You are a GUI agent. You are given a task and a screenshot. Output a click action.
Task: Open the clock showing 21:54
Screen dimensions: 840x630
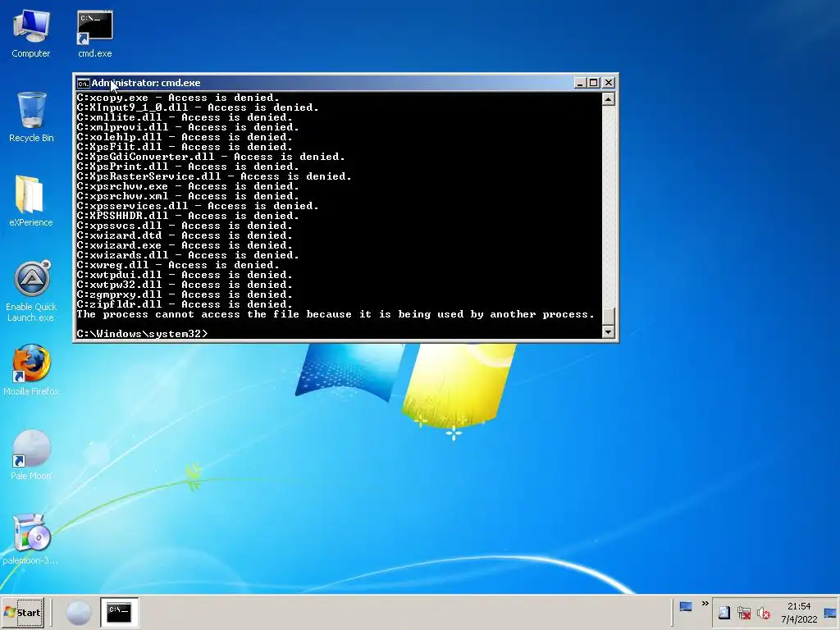click(x=799, y=612)
